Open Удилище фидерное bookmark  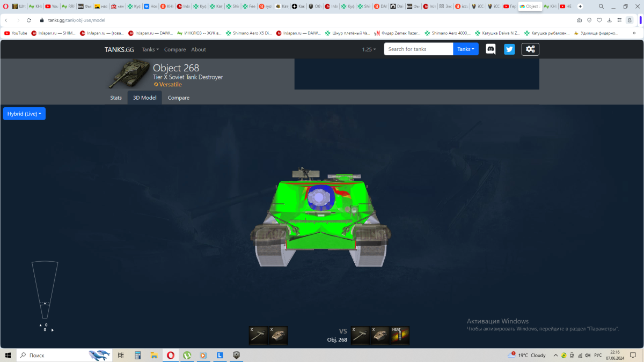tap(596, 33)
